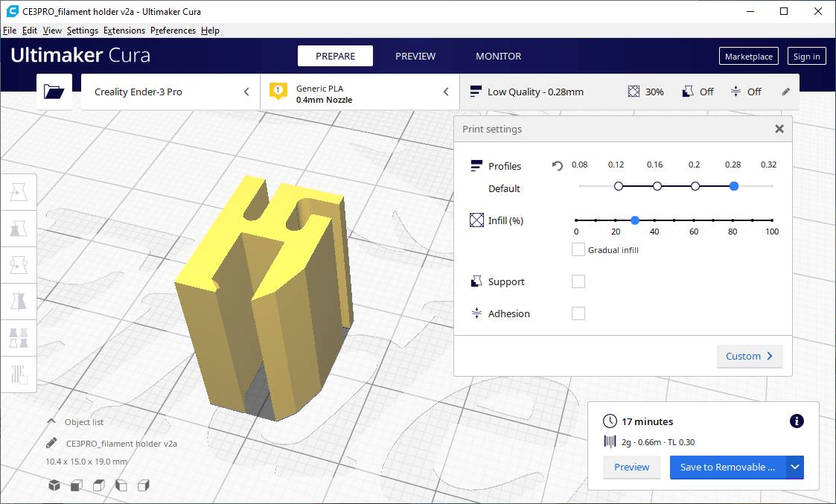The width and height of the screenshot is (836, 504).
Task: Click the yellow filament holder 3D model
Action: [x=267, y=299]
